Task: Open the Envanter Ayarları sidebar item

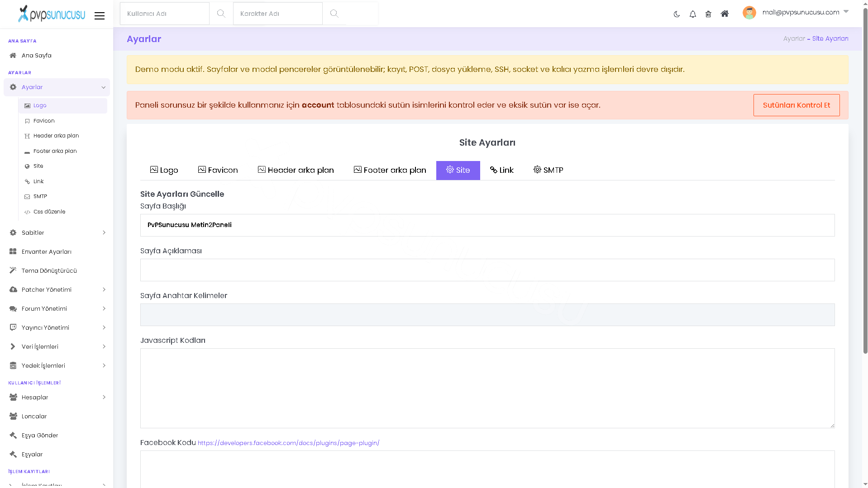Action: point(57,251)
